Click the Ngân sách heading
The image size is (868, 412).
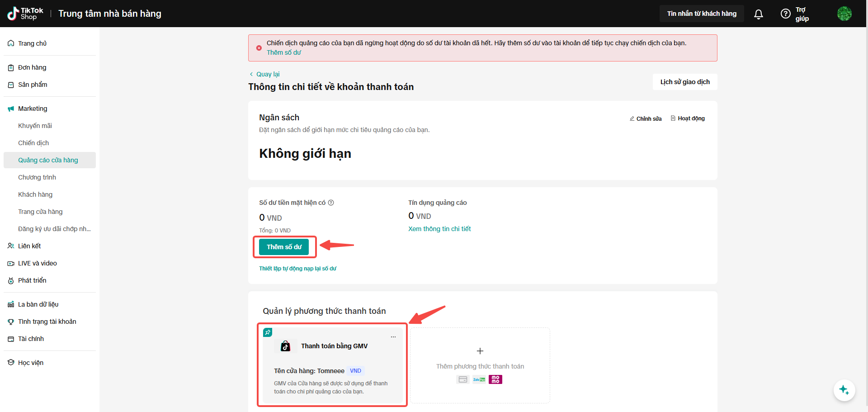[279, 118]
